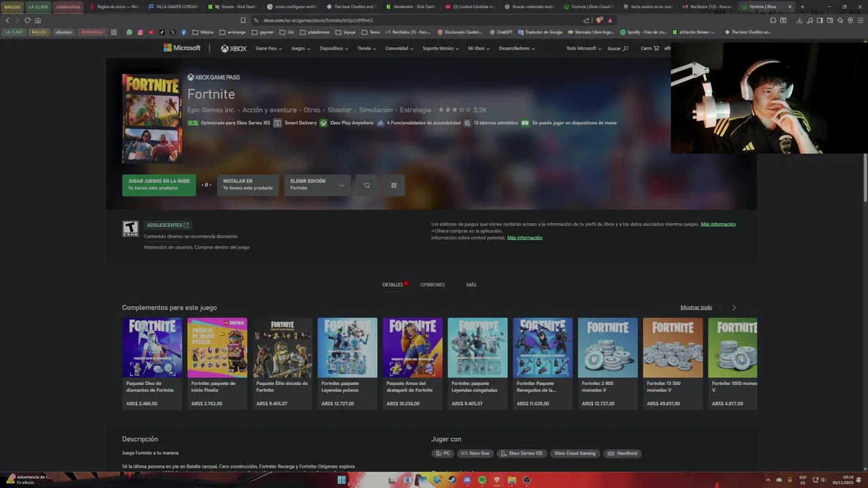
Task: Expand the Juegos menu
Action: coord(300,48)
